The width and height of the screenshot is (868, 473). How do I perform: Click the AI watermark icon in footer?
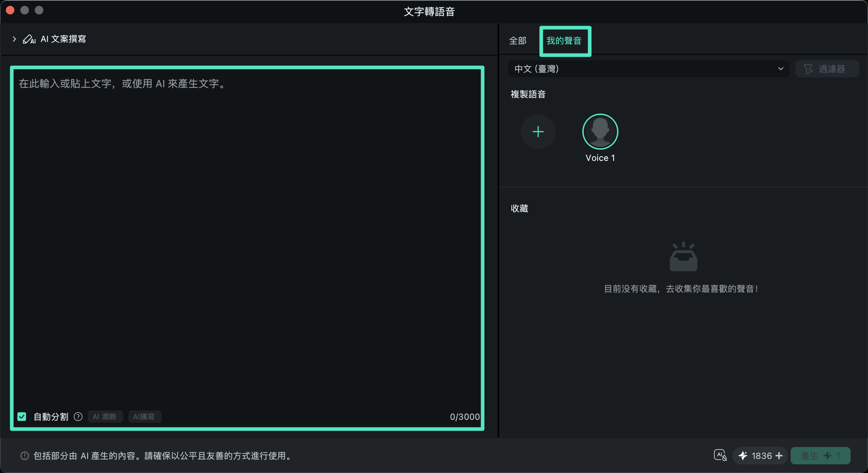click(x=720, y=455)
